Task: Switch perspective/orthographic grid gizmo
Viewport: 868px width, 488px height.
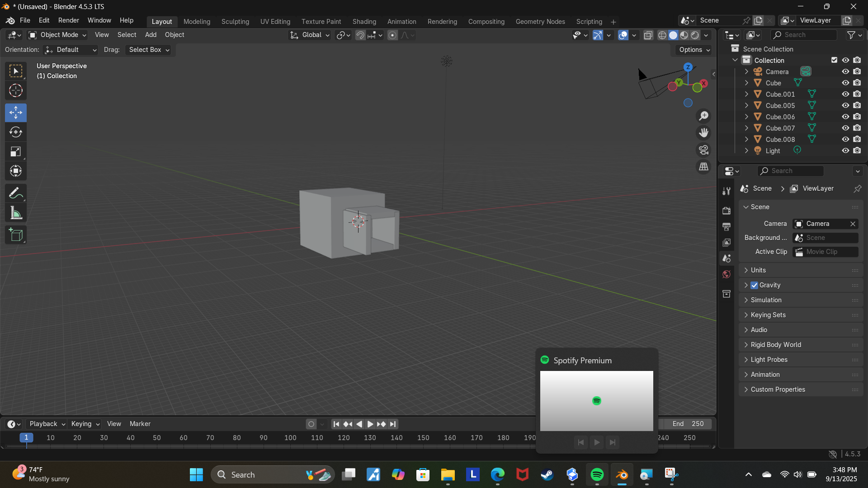Action: (703, 167)
